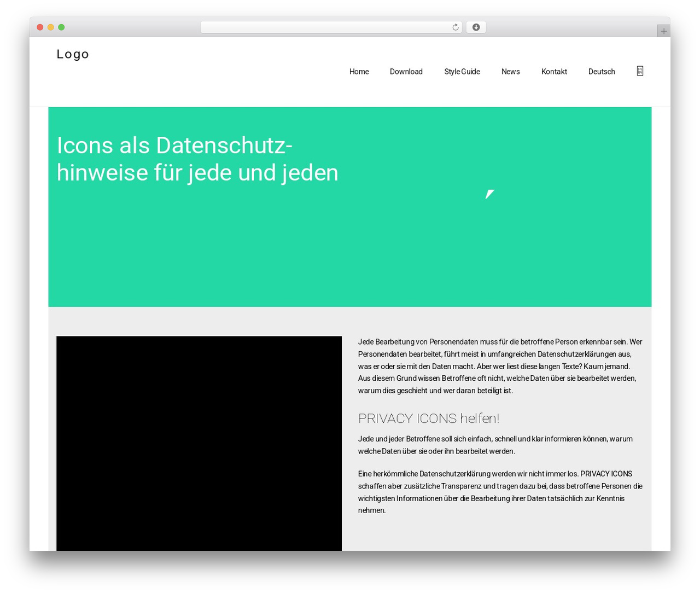This screenshot has height=593, width=700.
Task: Click the downloads arrow button in the browser toolbar
Action: tap(476, 27)
